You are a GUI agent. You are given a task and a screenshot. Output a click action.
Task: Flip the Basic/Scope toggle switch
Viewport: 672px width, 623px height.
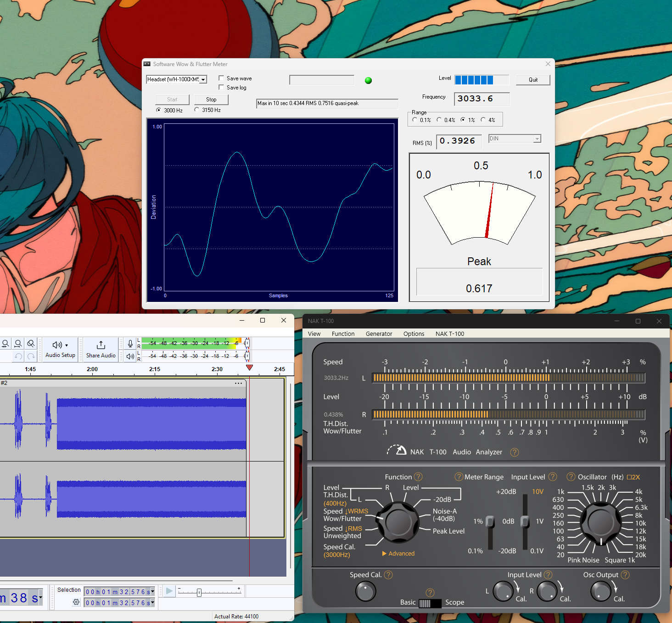click(430, 603)
